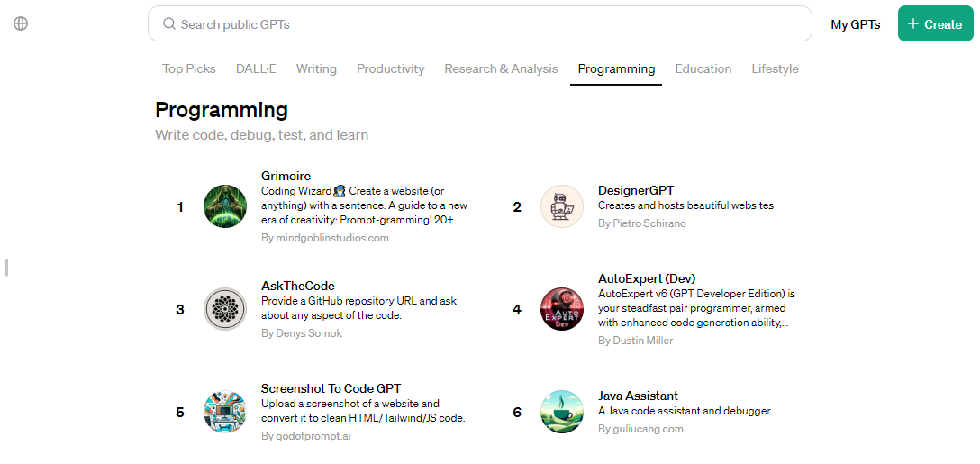This screenshot has width=980, height=464.
Task: Open the Research & Analysis tab
Action: [501, 68]
